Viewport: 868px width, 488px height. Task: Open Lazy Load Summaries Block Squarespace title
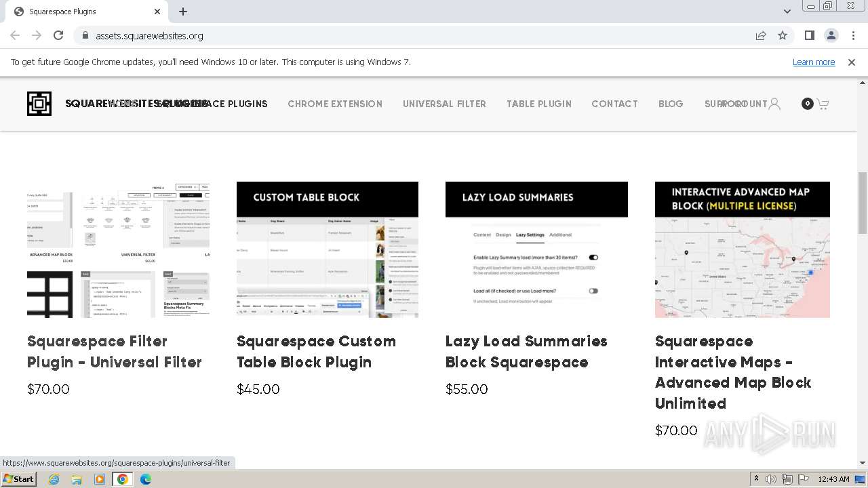coord(526,352)
